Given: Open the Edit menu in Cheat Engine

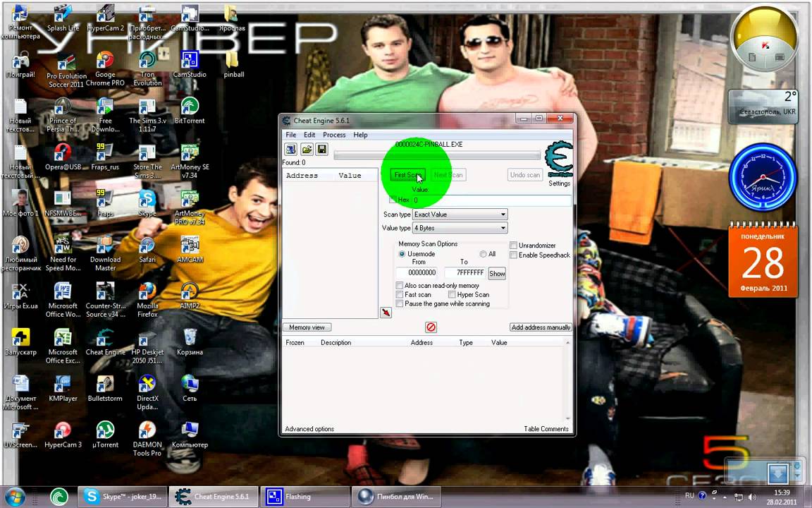Looking at the screenshot, I should 309,135.
